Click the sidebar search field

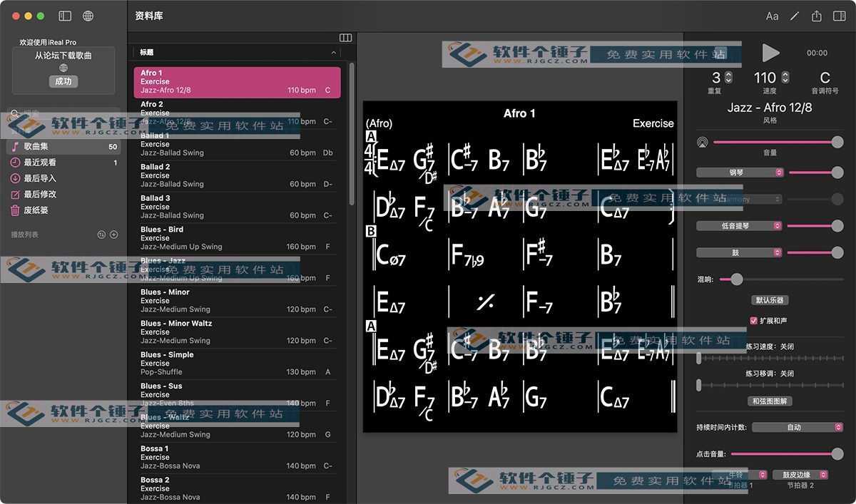point(63,114)
